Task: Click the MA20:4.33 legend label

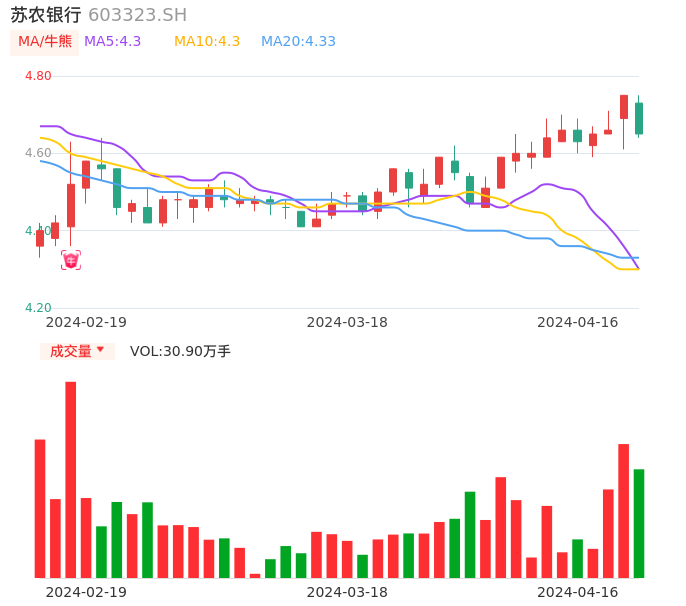Action: [x=298, y=42]
